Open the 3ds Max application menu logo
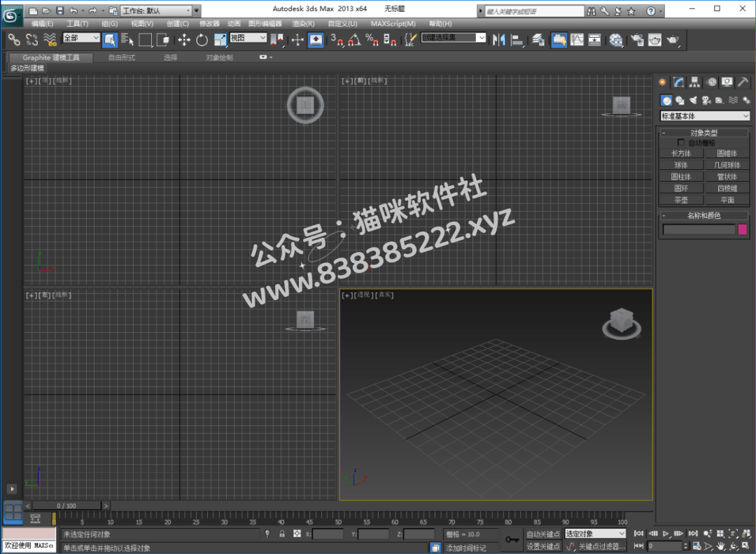The width and height of the screenshot is (756, 554). coord(11,15)
